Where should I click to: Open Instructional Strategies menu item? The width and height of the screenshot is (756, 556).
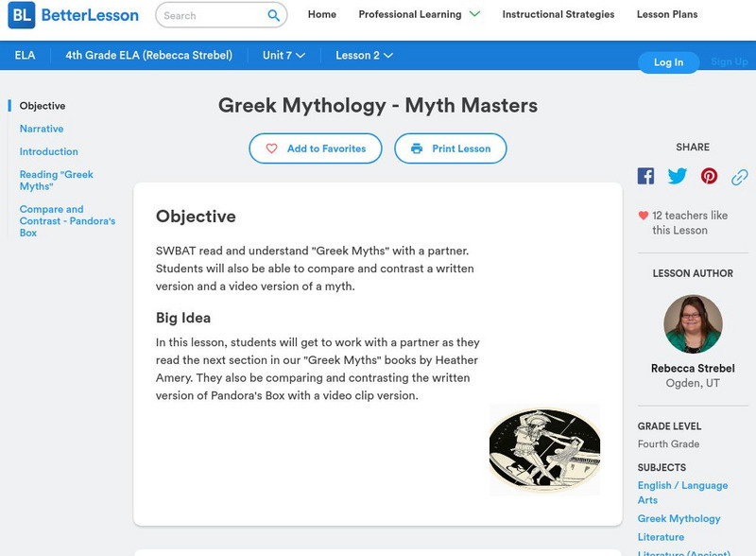click(558, 15)
